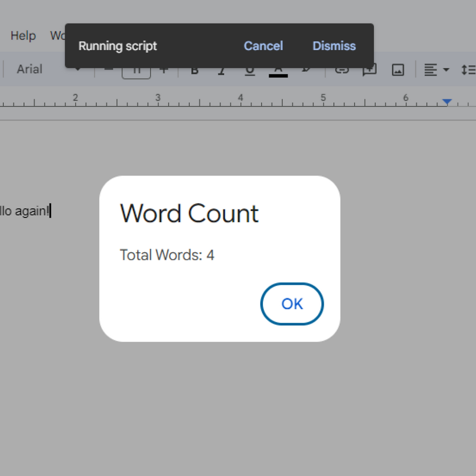Toggle bold formatting
This screenshot has height=476, width=476.
[194, 69]
